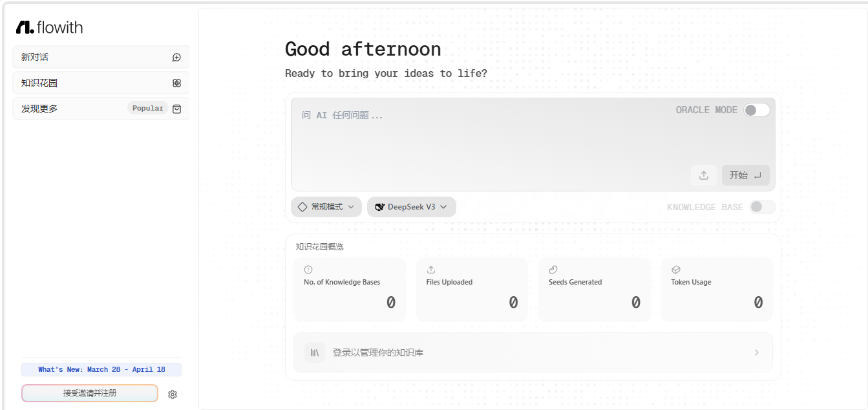868x410 pixels.
Task: Click the library books icon
Action: click(315, 352)
